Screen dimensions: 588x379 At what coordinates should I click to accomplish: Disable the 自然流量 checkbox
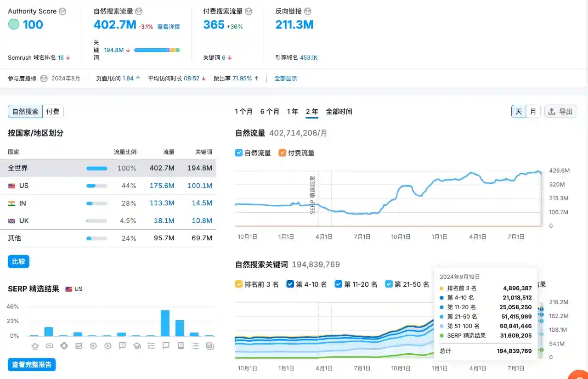tap(239, 153)
